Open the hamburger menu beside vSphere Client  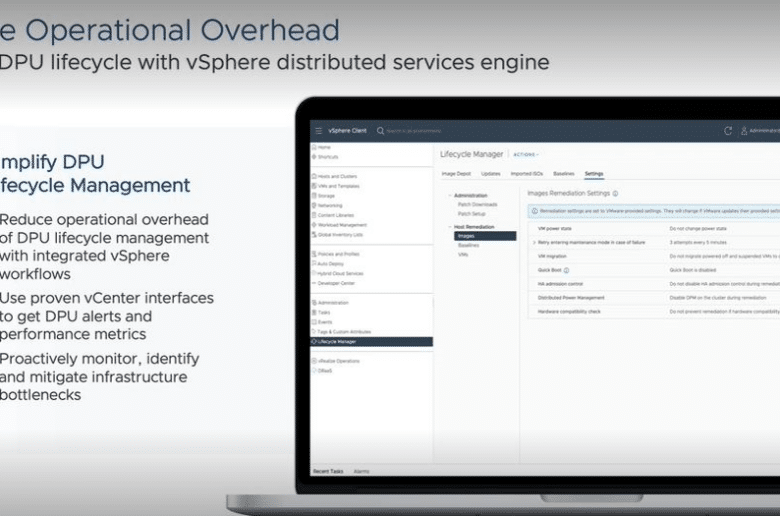point(319,131)
